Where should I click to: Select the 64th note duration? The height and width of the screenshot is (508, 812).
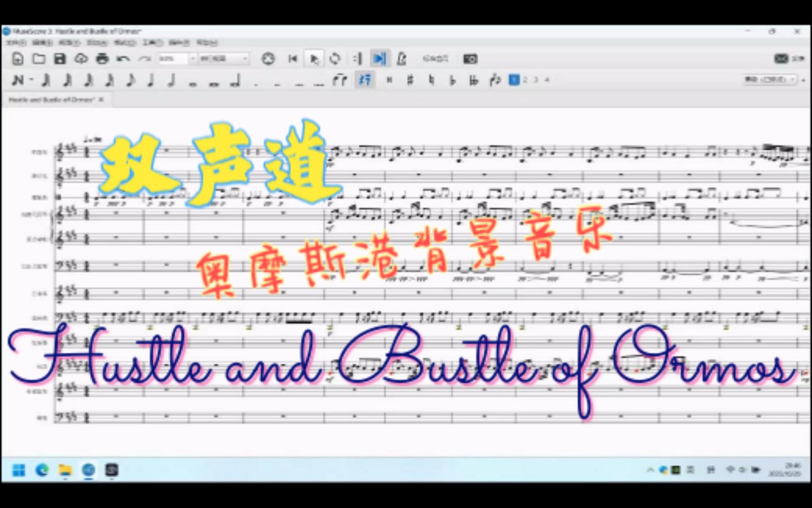click(67, 80)
